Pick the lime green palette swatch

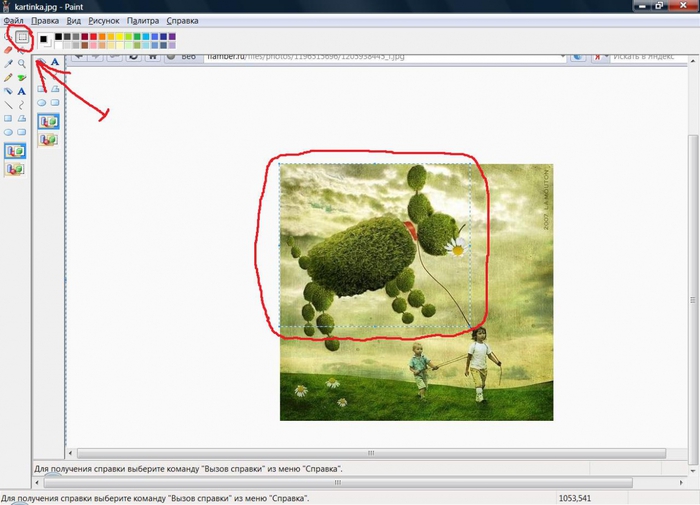pyautogui.click(x=129, y=37)
